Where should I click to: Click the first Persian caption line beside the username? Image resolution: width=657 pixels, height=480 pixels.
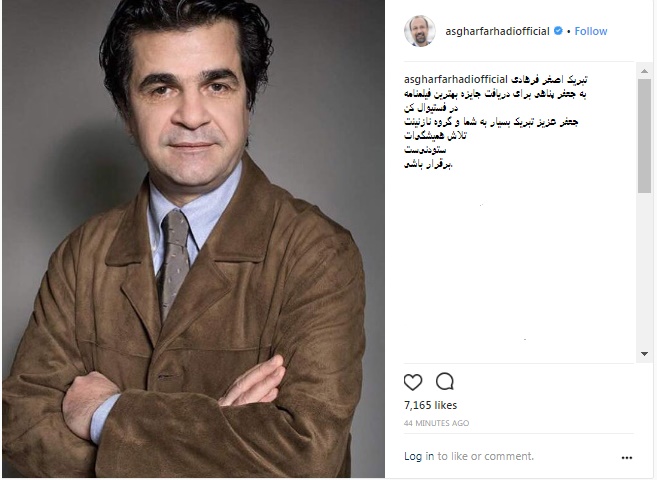(549, 79)
